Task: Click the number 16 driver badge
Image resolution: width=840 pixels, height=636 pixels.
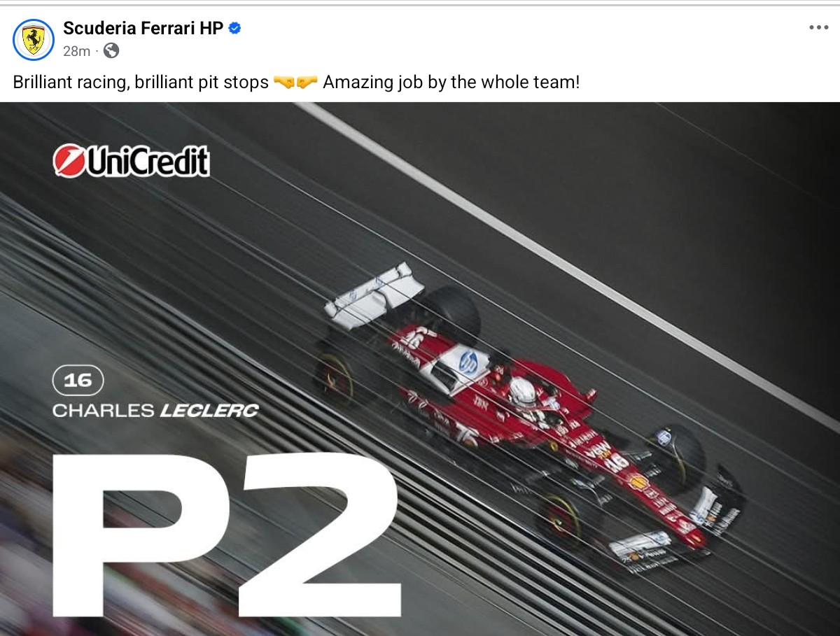Action: (78, 381)
